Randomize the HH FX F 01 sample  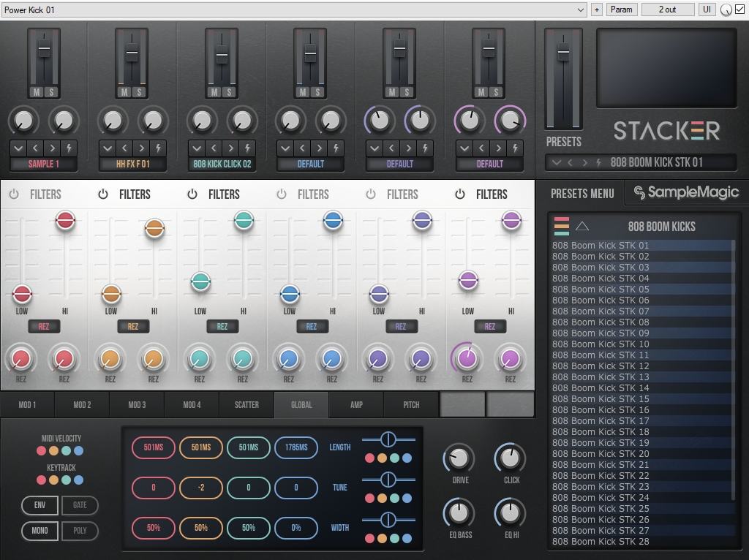tap(158, 148)
